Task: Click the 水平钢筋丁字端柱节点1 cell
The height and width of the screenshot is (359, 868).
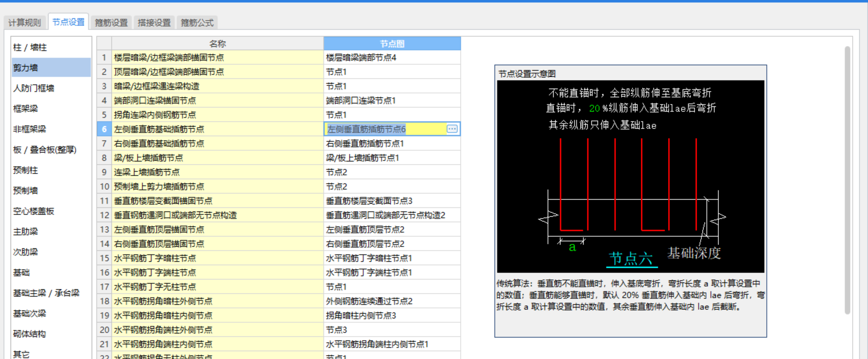Action: click(392, 273)
